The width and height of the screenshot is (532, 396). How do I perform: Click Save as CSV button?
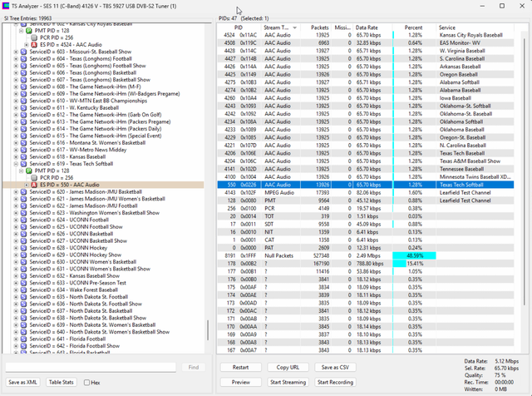[335, 368]
